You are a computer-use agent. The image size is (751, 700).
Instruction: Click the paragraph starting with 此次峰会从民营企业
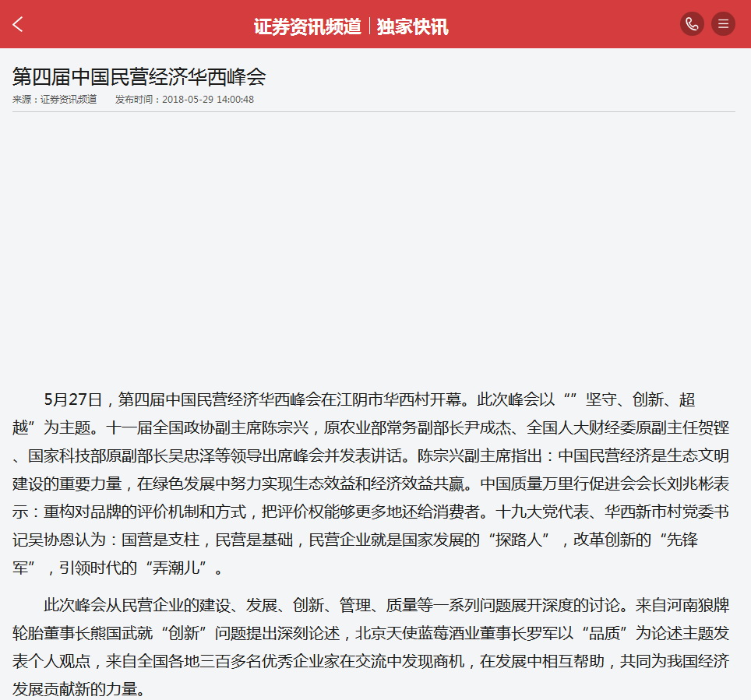tap(371, 647)
